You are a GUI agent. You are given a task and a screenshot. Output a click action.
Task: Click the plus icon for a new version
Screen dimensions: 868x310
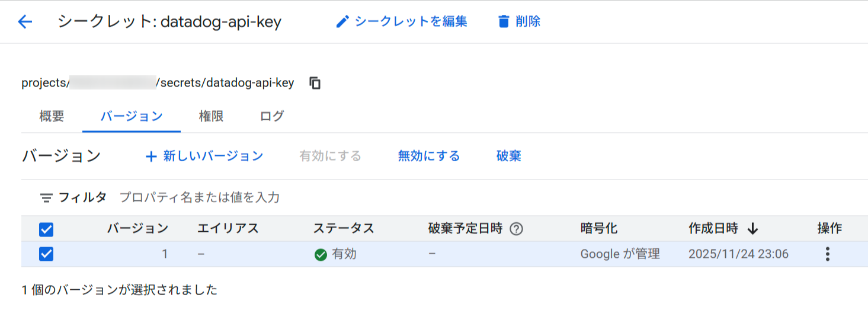pos(151,156)
